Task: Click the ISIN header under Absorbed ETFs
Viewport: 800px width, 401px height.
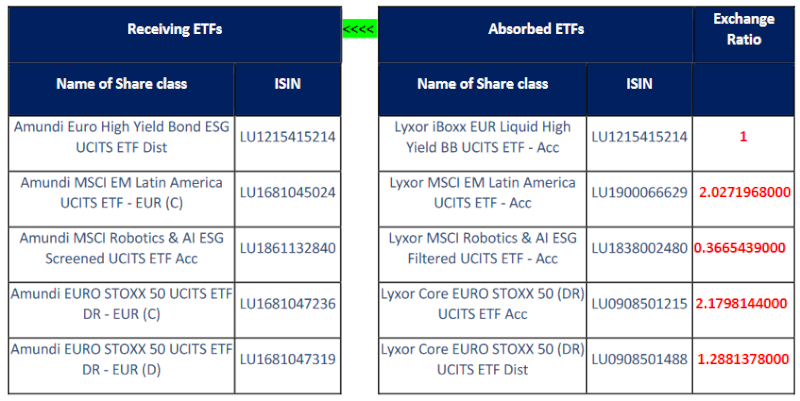Action: click(638, 84)
